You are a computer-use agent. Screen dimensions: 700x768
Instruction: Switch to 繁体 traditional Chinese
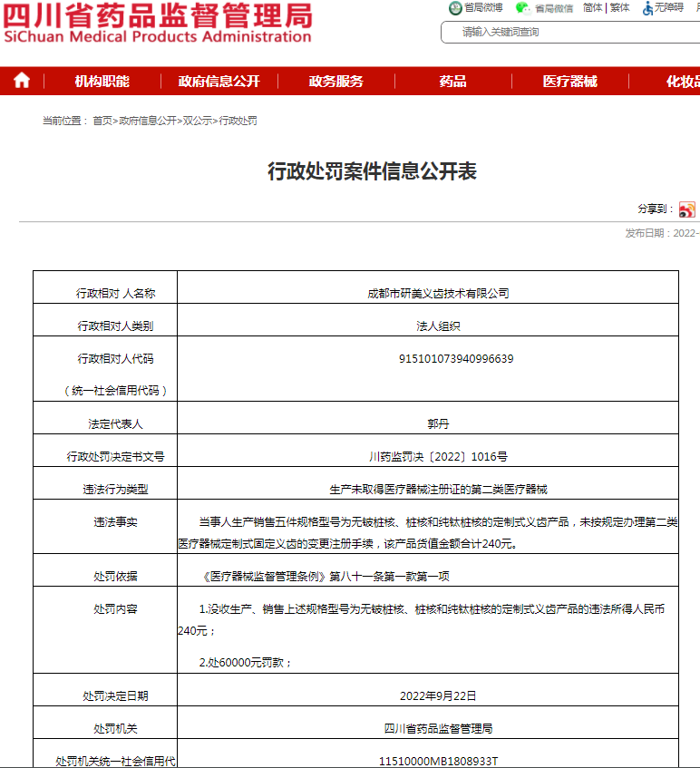619,8
